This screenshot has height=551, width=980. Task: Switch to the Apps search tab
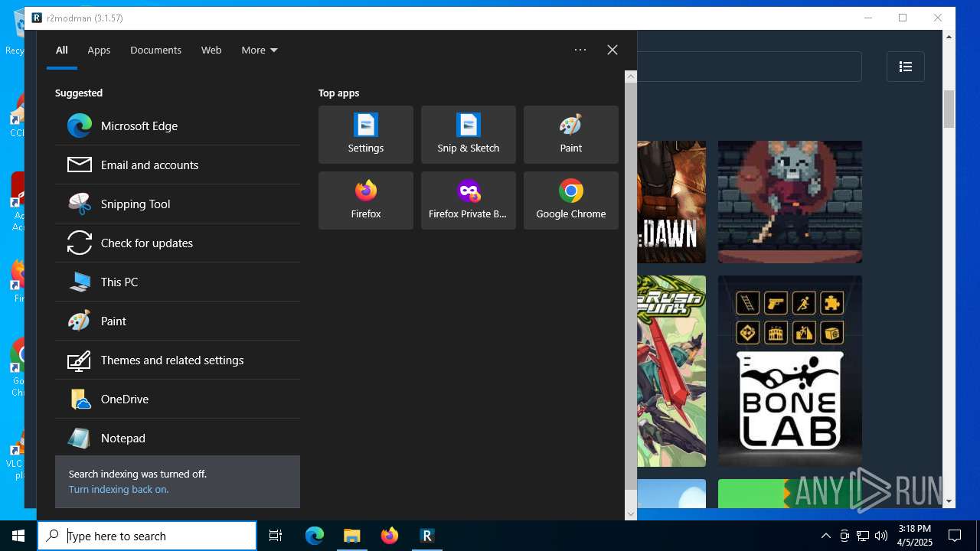(x=99, y=50)
